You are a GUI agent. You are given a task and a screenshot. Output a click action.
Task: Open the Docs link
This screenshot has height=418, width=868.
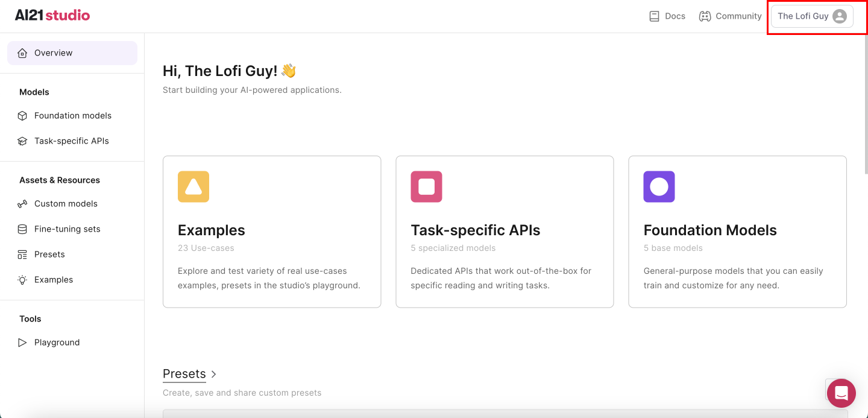pyautogui.click(x=667, y=16)
